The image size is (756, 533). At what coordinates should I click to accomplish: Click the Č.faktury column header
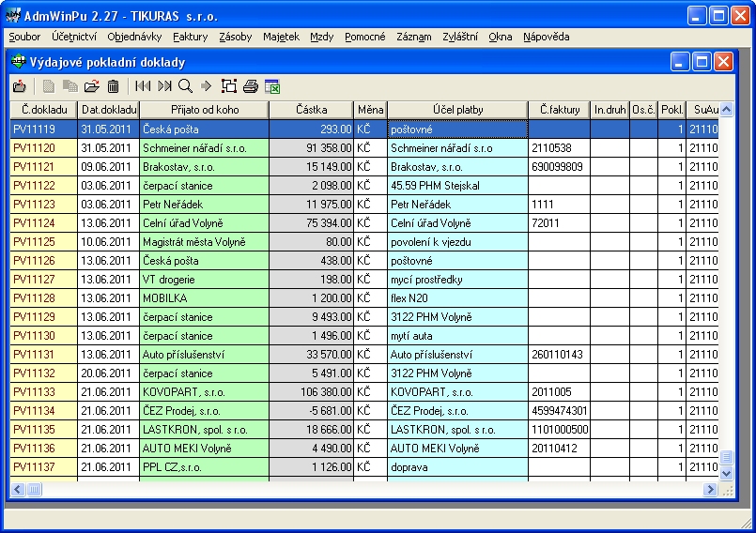560,110
